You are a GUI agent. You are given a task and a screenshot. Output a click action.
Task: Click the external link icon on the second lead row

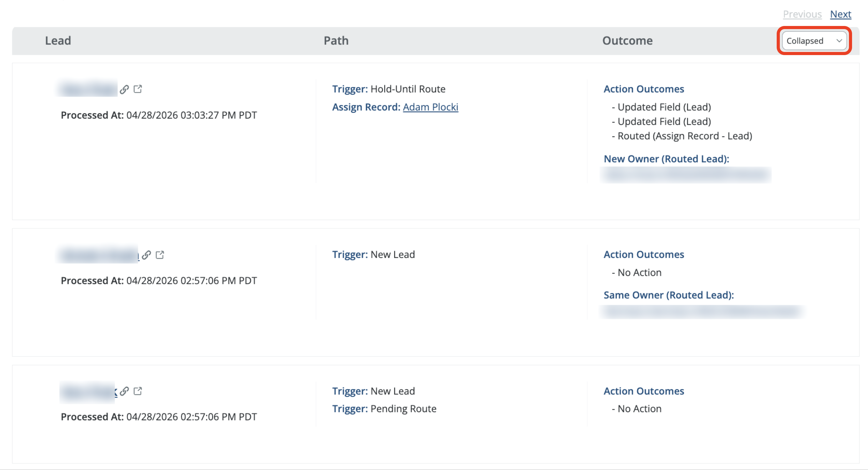pyautogui.click(x=160, y=255)
